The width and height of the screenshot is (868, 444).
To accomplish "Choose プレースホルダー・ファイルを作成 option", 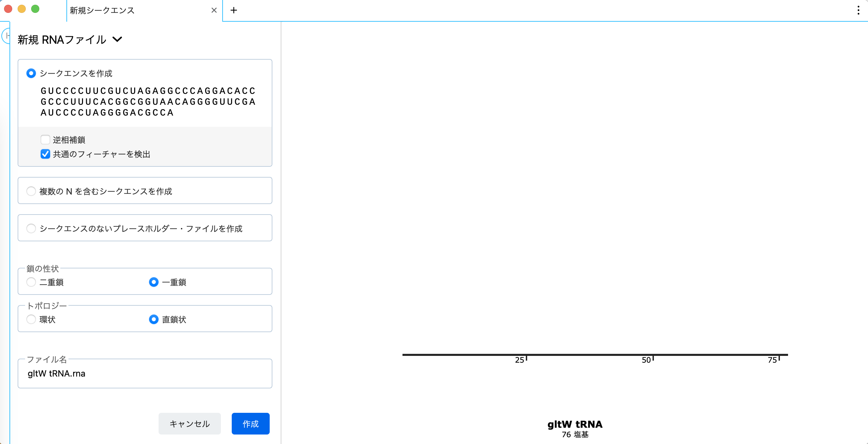I will click(x=31, y=228).
